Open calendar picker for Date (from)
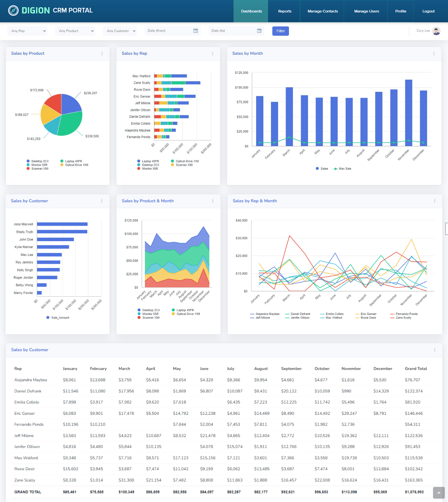 point(195,31)
